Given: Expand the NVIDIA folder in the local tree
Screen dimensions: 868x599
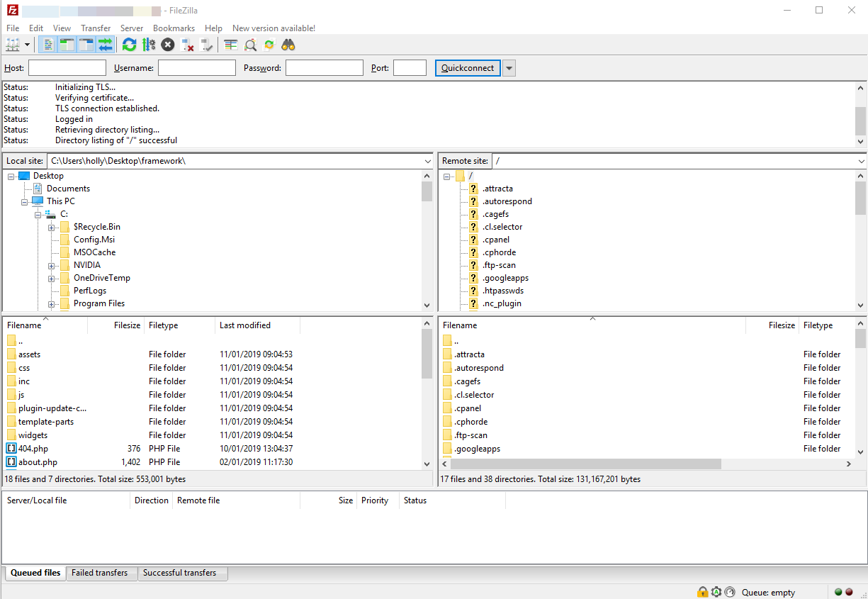Looking at the screenshot, I should tap(51, 264).
